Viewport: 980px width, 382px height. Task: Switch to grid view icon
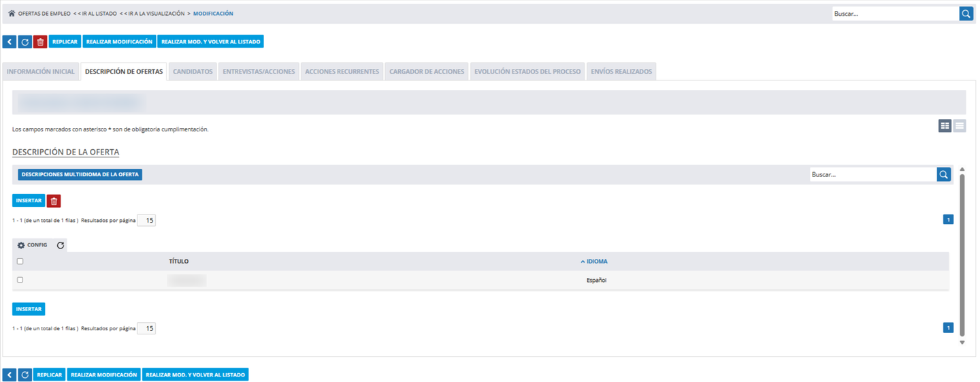click(945, 126)
